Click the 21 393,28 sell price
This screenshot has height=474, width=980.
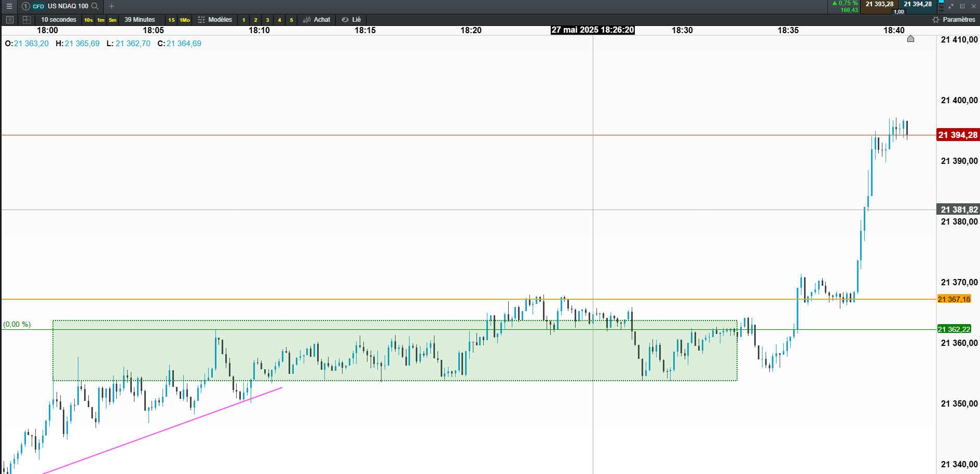click(879, 4)
